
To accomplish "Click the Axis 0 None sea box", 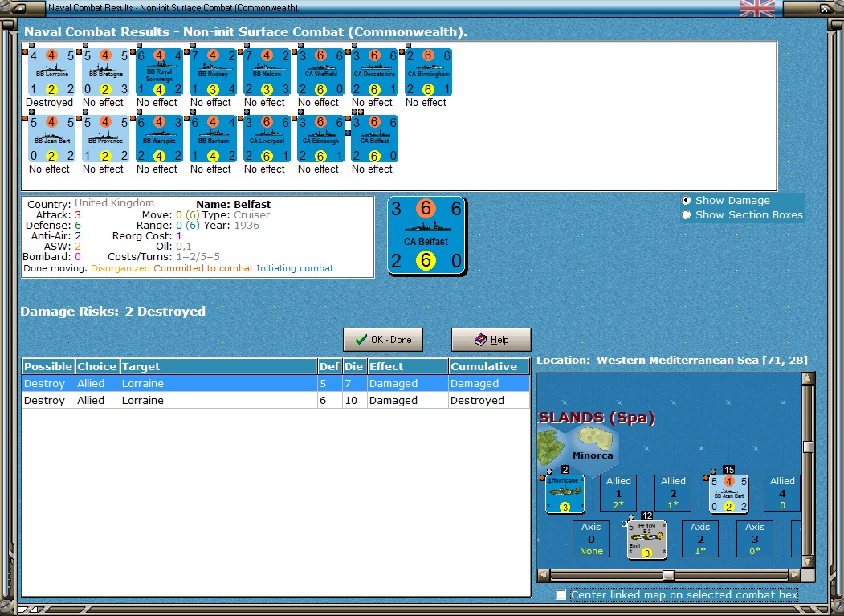I will [x=591, y=539].
